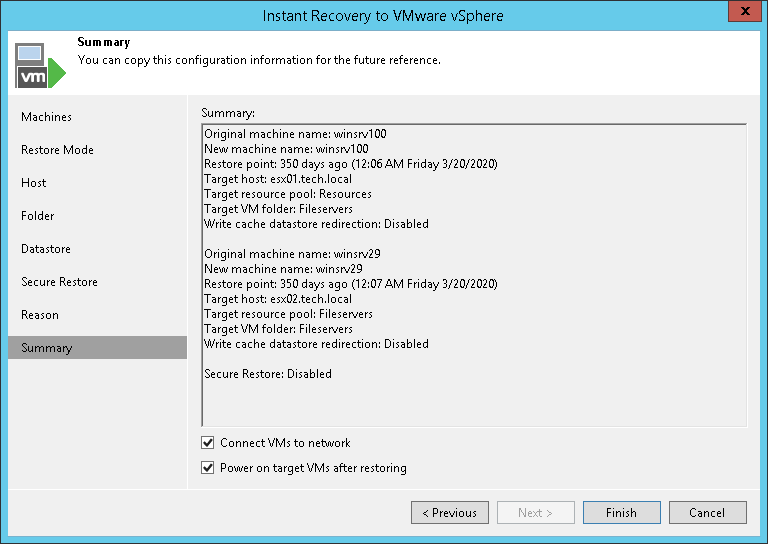Viewport: 768px width, 544px height.
Task: Click the window title bar text
Action: [x=383, y=15]
